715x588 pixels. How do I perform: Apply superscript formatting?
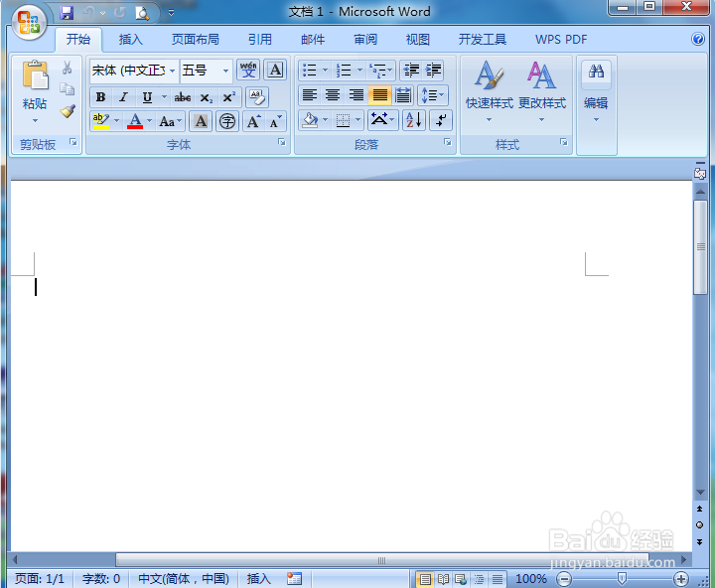click(229, 97)
